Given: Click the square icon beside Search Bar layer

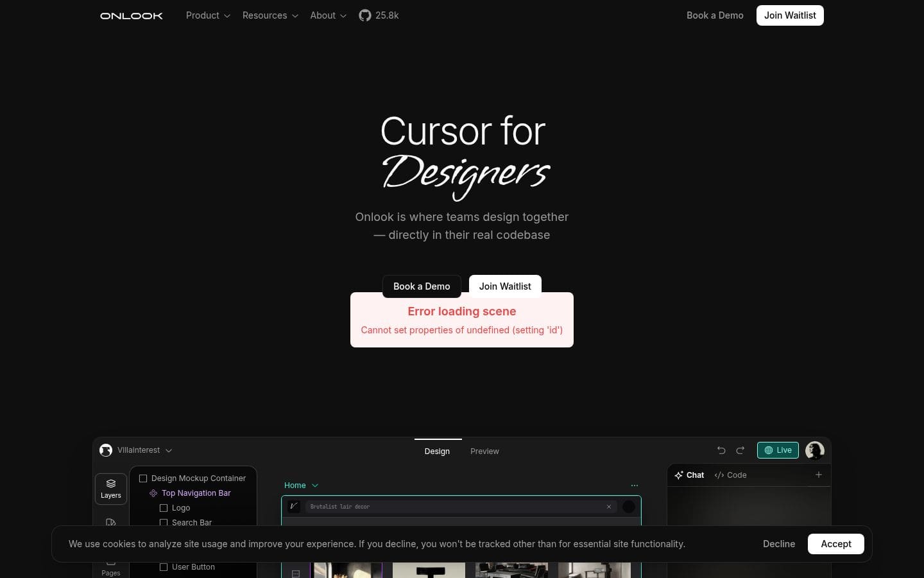Looking at the screenshot, I should pos(164,523).
